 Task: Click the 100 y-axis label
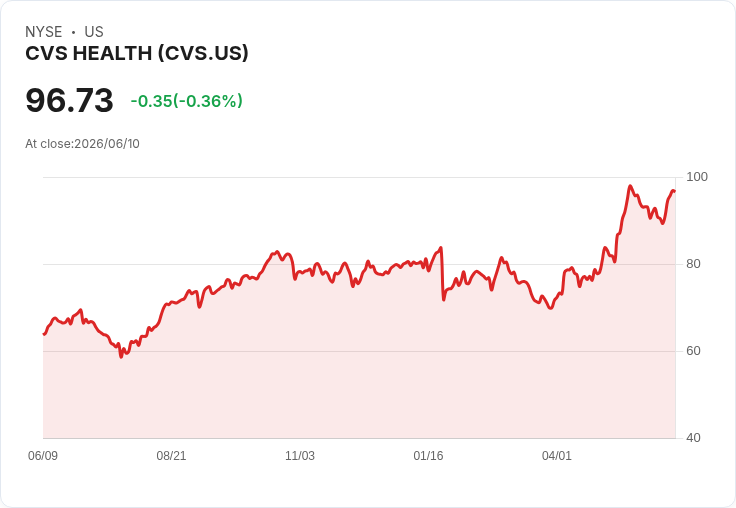tap(697, 177)
